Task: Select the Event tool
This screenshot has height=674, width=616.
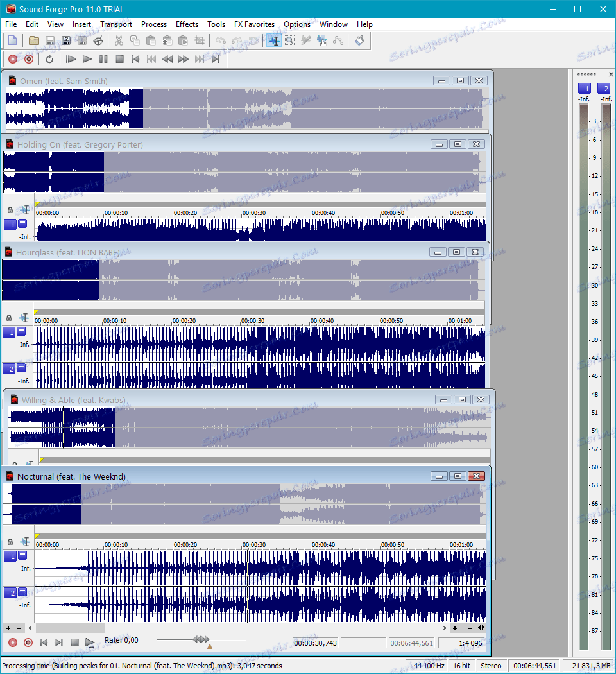Action: click(x=321, y=40)
